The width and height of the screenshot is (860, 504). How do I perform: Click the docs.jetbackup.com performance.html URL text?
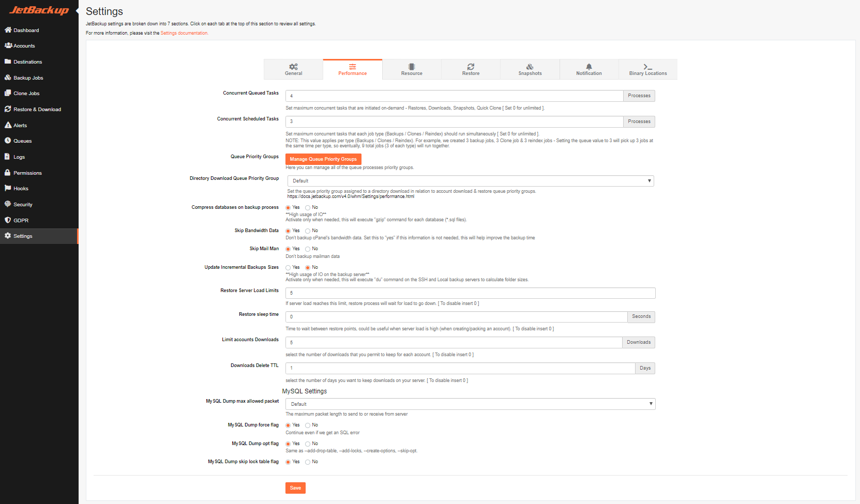point(351,196)
